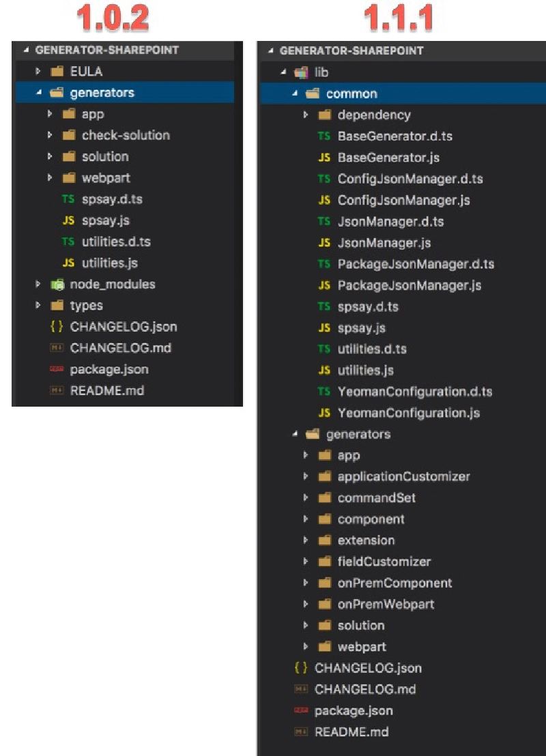
Task: Select the 'component' folder name
Action: pyautogui.click(x=371, y=519)
